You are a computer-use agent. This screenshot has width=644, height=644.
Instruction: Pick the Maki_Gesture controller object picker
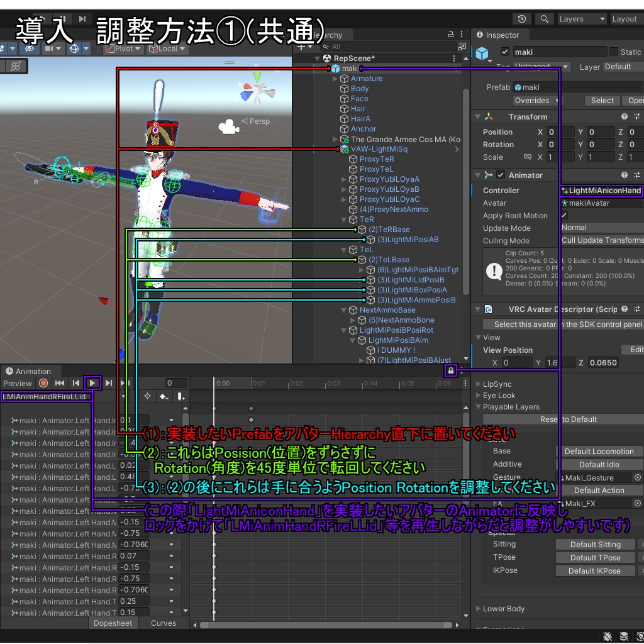coord(638,478)
